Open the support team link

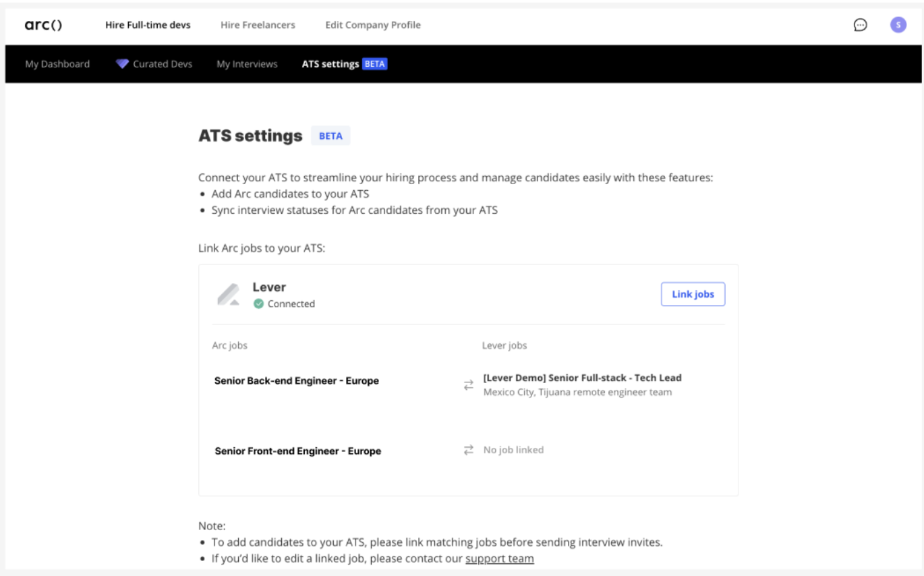tap(499, 558)
